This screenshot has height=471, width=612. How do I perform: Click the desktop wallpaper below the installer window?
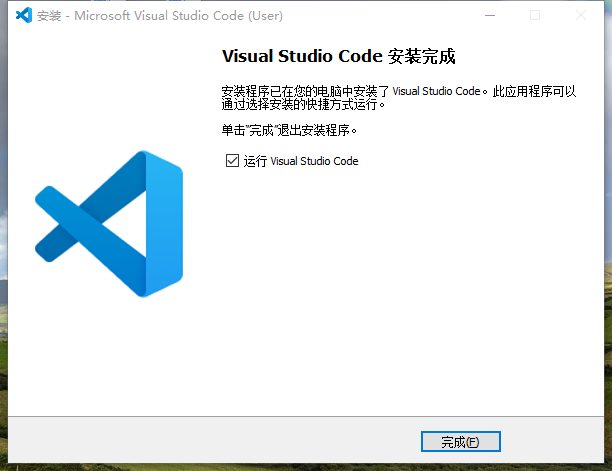pyautogui.click(x=300, y=467)
